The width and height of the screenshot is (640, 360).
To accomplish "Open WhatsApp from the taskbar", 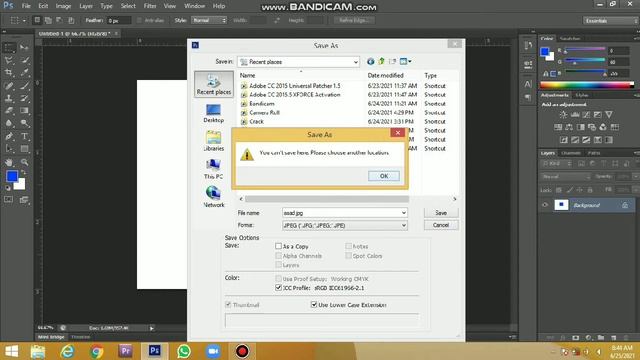I will tap(184, 351).
